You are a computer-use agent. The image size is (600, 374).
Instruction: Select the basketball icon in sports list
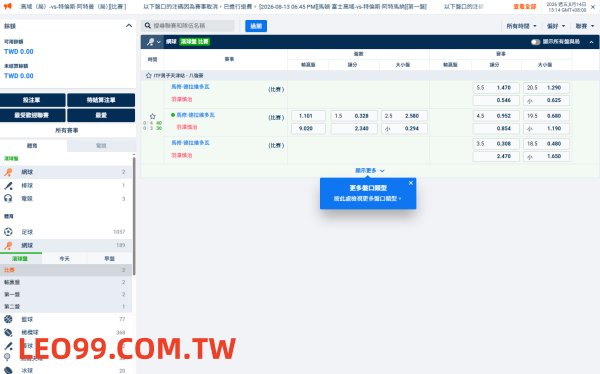8,319
